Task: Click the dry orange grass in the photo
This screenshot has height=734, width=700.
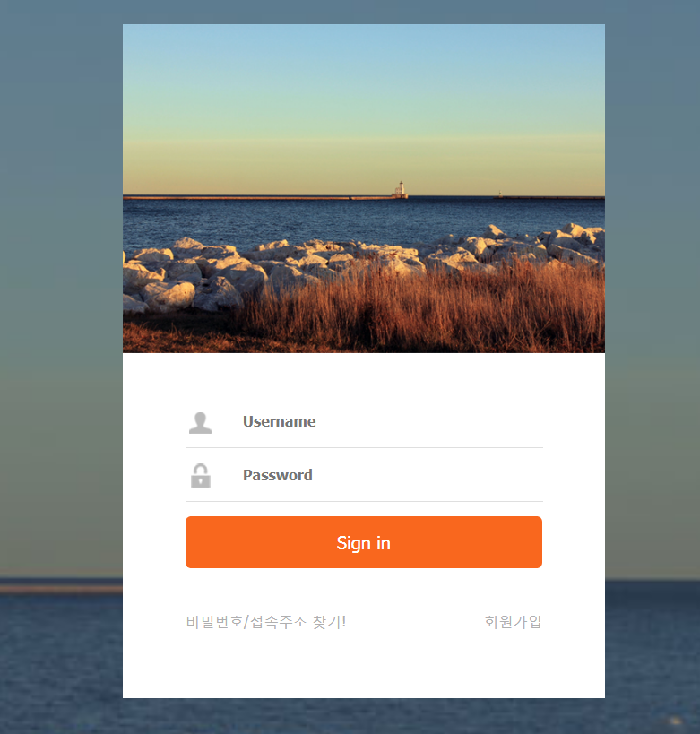Action: [421, 314]
